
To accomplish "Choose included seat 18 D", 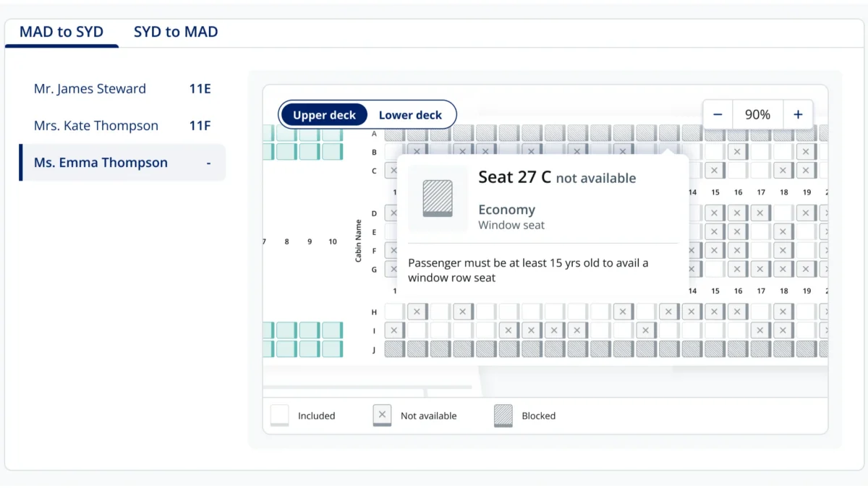I will (x=783, y=213).
